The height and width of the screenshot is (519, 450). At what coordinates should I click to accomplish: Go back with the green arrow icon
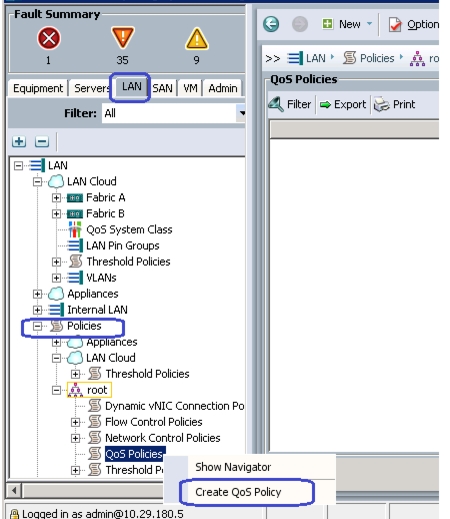click(271, 24)
